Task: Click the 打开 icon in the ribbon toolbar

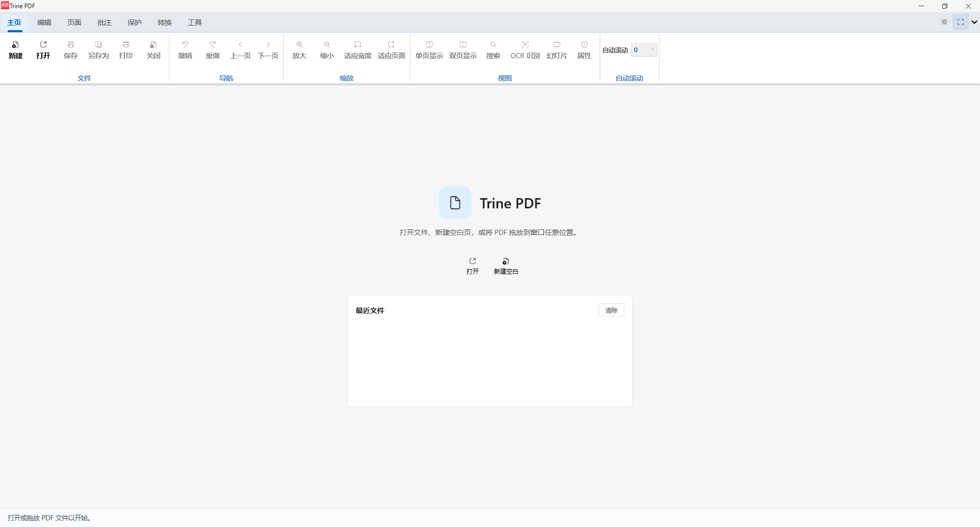Action: [x=43, y=50]
